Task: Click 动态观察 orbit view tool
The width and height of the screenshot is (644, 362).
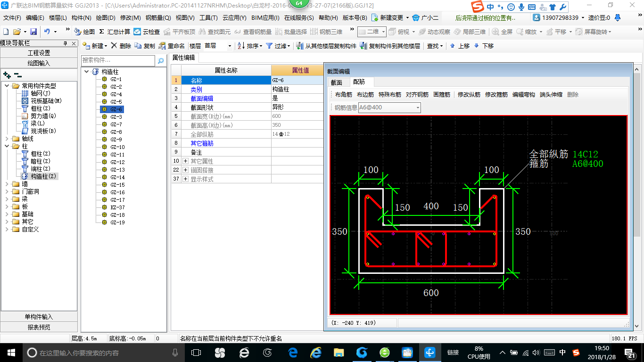Action: 434,32
